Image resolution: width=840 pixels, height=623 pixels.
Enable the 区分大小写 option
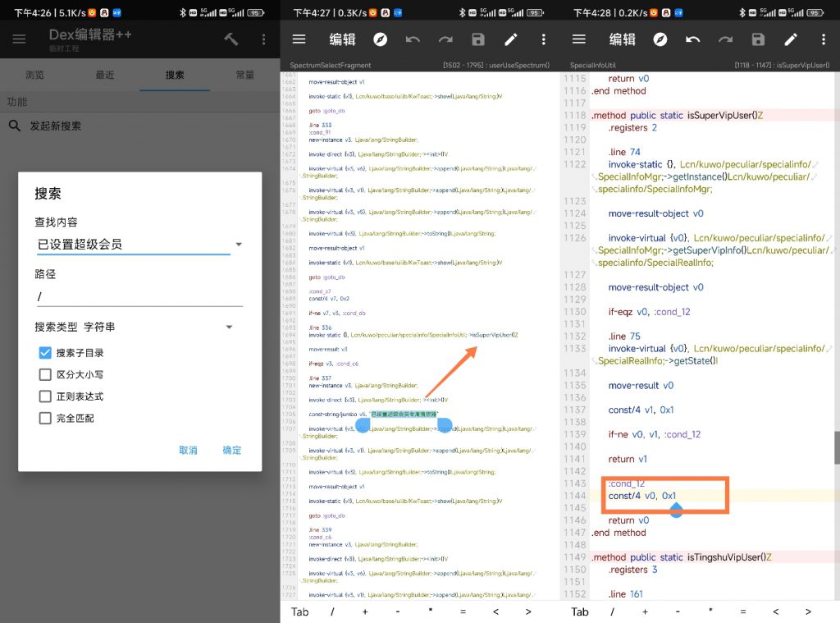click(x=46, y=375)
